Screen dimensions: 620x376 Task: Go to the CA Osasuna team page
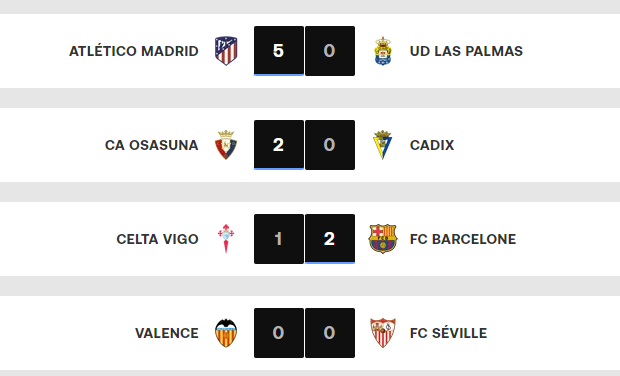(151, 145)
